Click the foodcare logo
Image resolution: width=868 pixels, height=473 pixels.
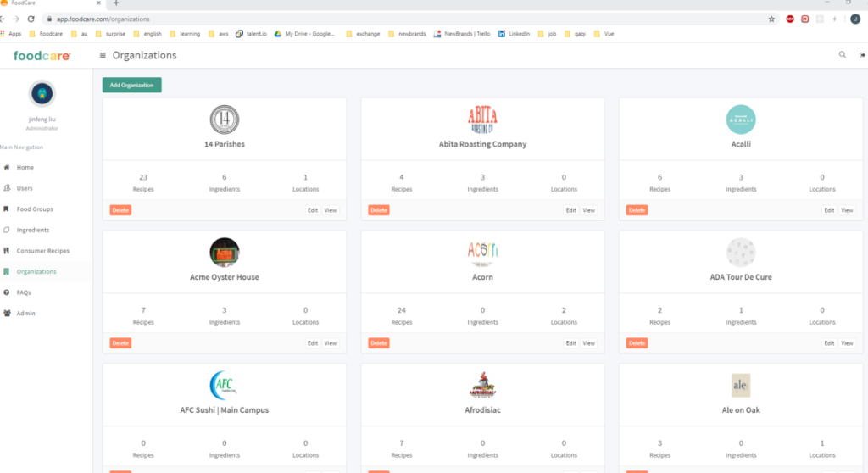point(42,56)
